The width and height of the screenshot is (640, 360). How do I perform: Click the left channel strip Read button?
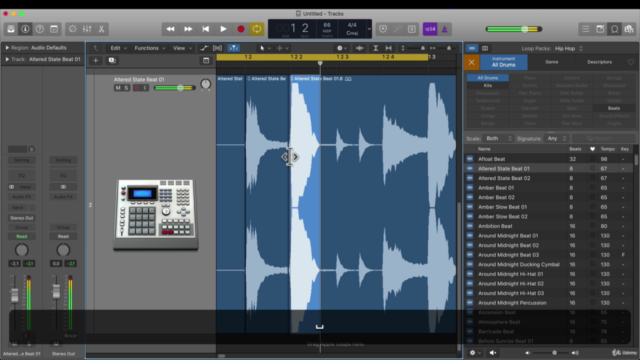[x=22, y=236]
